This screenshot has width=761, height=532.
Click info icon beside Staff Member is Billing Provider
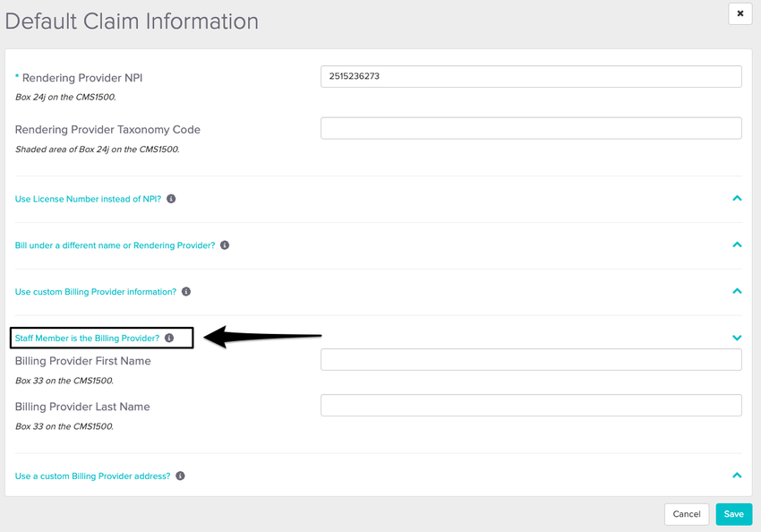pyautogui.click(x=169, y=339)
